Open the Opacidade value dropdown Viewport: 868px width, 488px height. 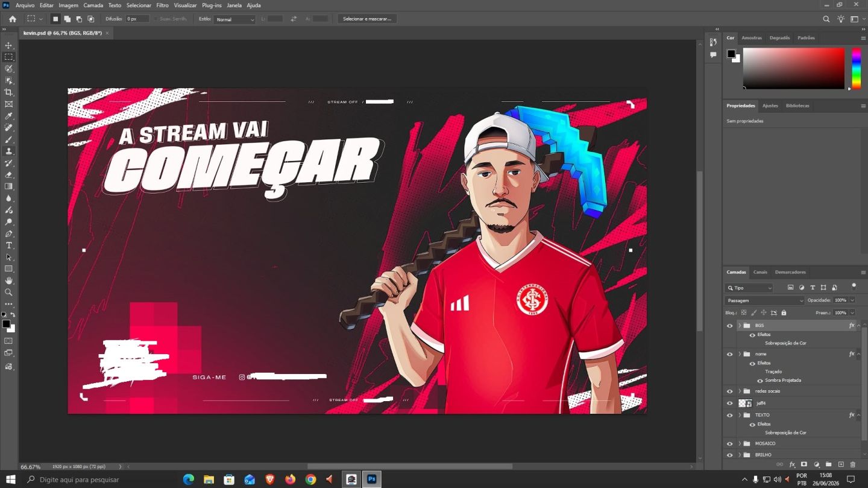[x=852, y=300]
